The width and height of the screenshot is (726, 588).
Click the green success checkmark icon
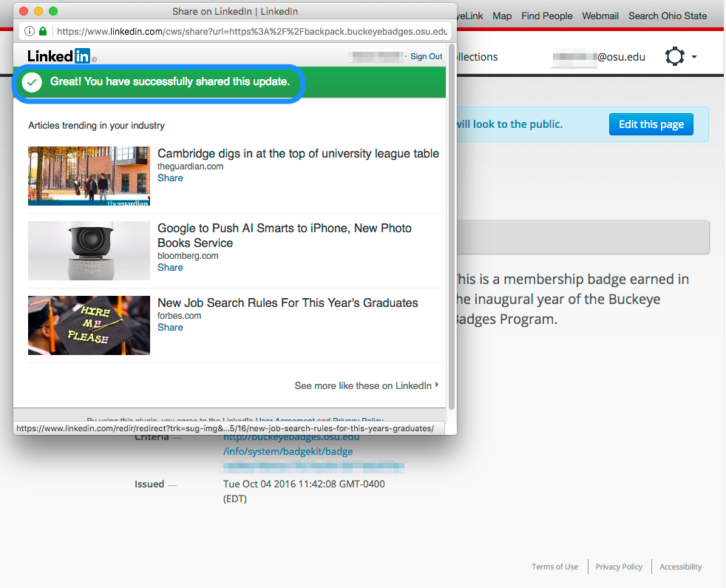(32, 82)
